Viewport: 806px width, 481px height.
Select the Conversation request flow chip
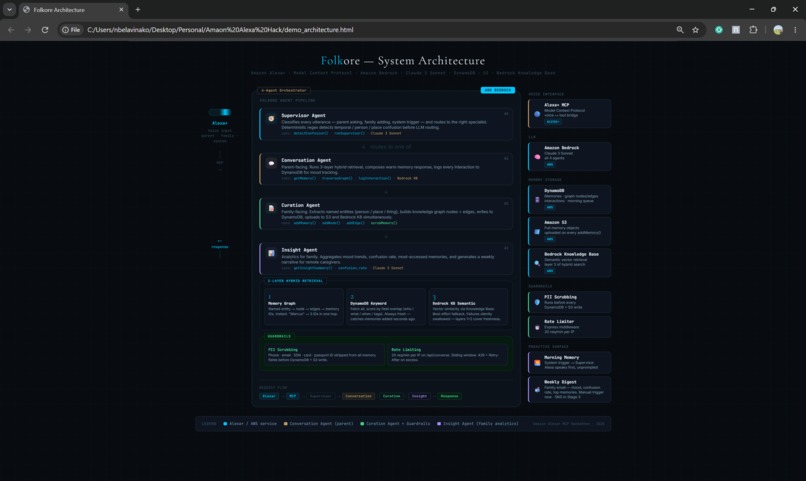coord(358,396)
